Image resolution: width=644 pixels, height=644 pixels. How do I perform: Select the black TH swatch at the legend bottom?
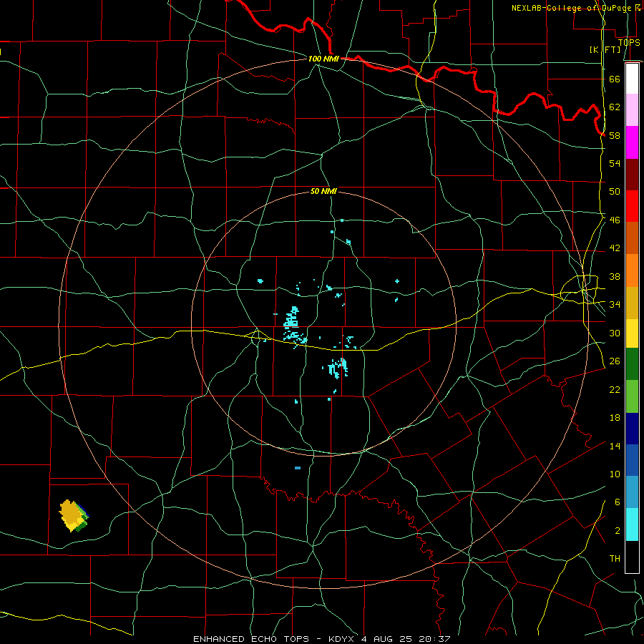click(632, 557)
